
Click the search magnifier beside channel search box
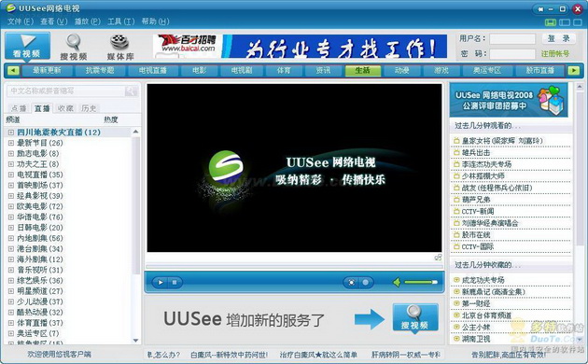point(131,91)
